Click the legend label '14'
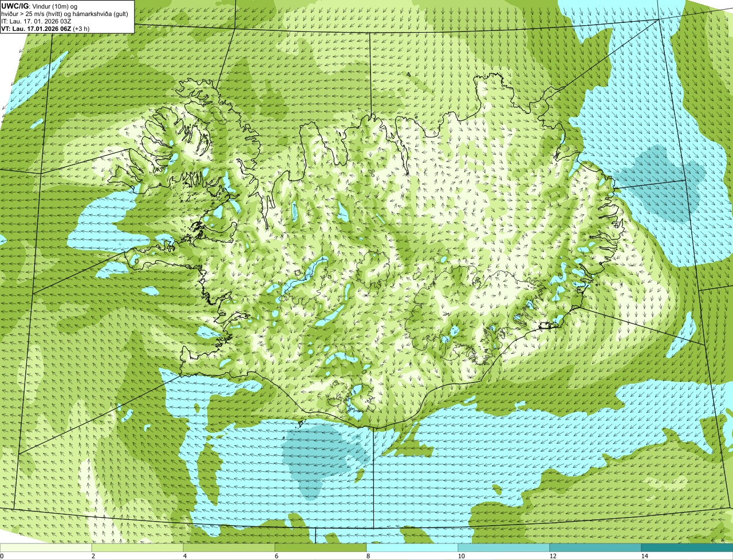Screen dimensions: 733x560 [644, 556]
